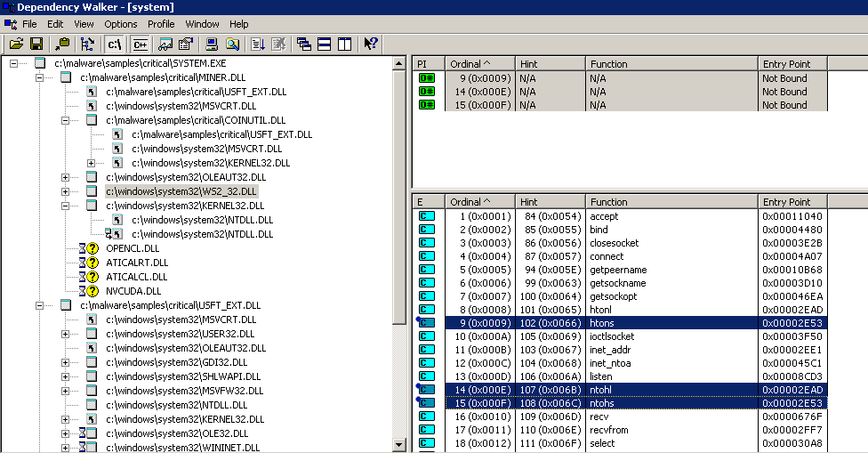Click the question mark icon beside ATICALCL.DLL

[92, 277]
